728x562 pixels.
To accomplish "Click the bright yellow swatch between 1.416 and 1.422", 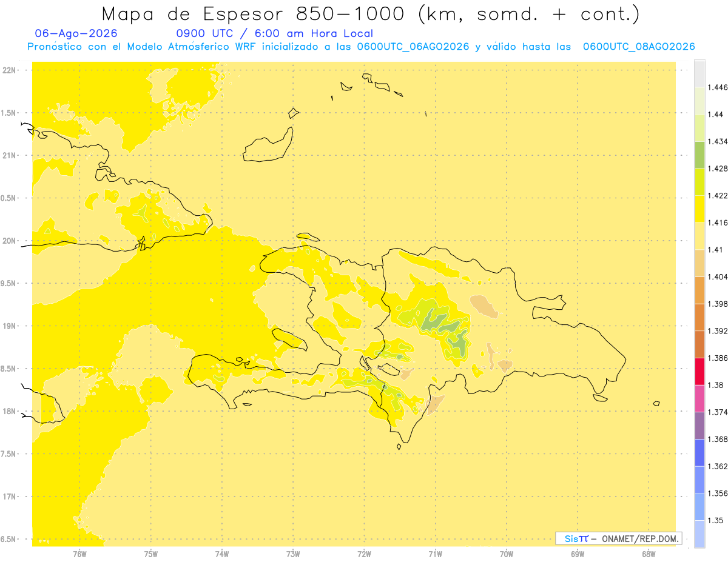I will tap(699, 209).
